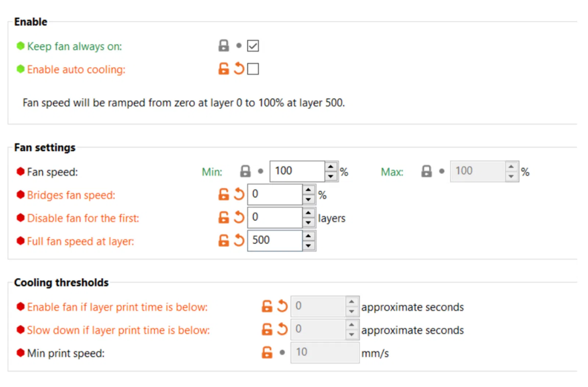Click the Full fan speed at layer field
Viewport: 588px width, 387px height.
(x=275, y=241)
